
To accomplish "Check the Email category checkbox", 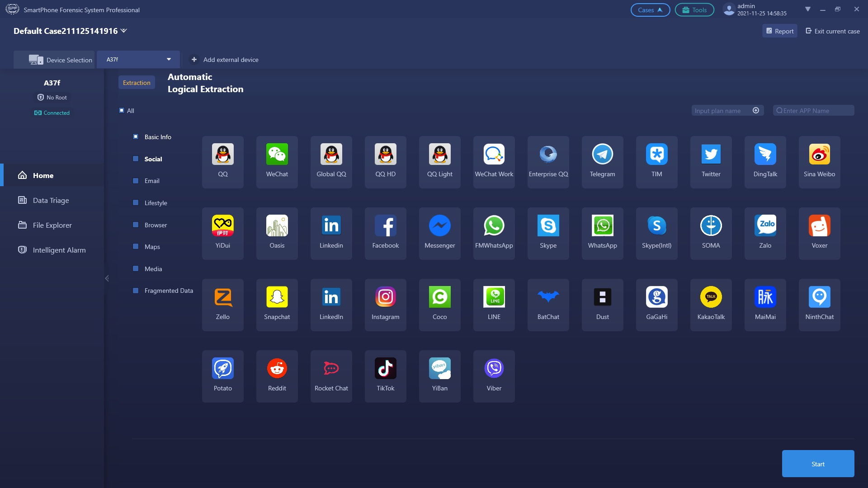I will tap(136, 181).
